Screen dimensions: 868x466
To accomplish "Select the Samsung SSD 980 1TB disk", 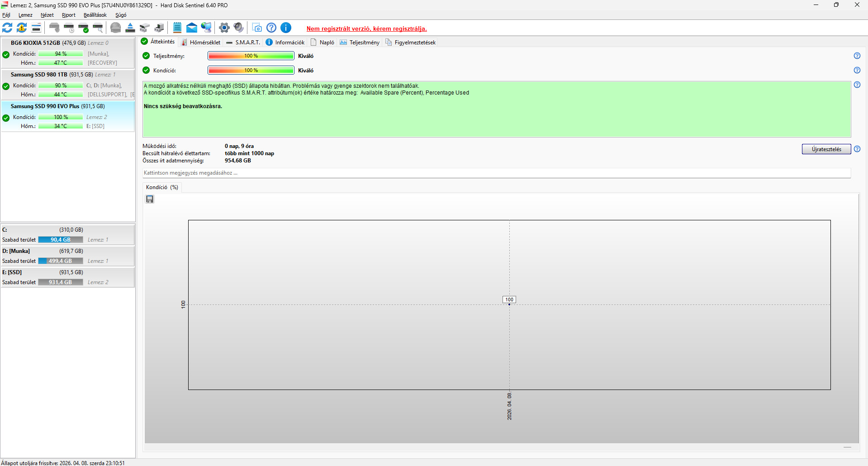I will 68,85.
